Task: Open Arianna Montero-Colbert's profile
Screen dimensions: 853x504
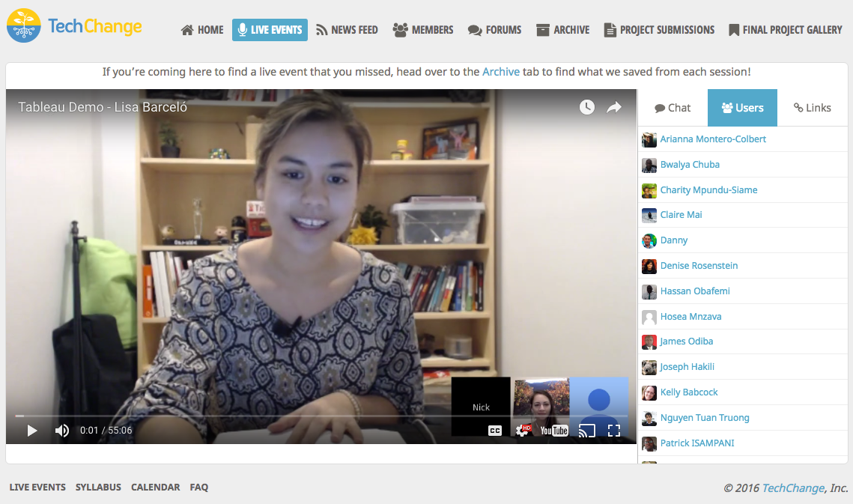Action: 713,139
